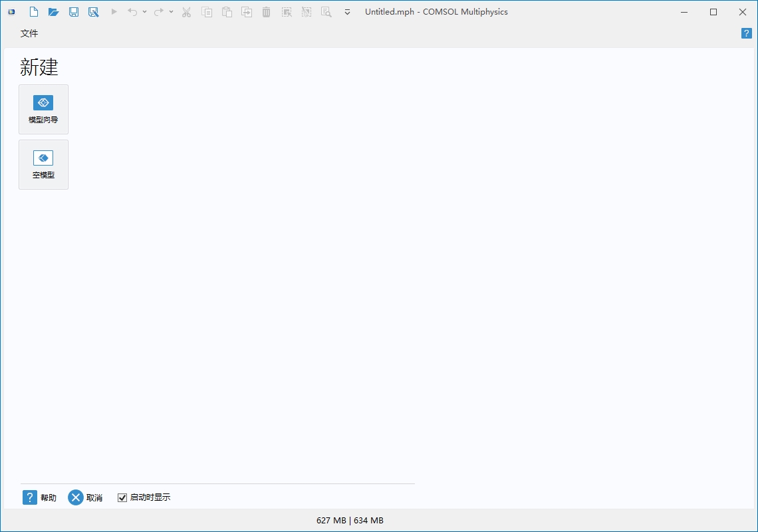Screen dimensions: 758x532
Task: Click the memory usage 627 MB | 634 MB text
Action: [x=350, y=521]
